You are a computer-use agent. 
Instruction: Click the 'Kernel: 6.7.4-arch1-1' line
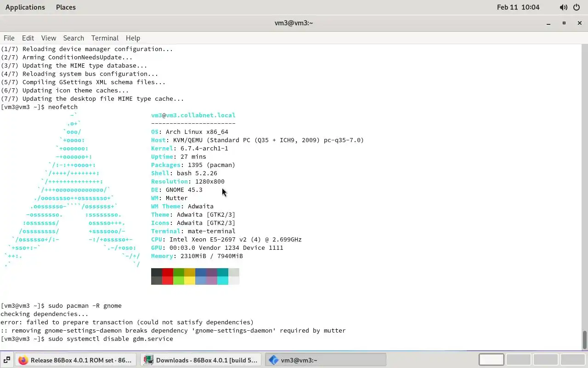[x=190, y=149]
